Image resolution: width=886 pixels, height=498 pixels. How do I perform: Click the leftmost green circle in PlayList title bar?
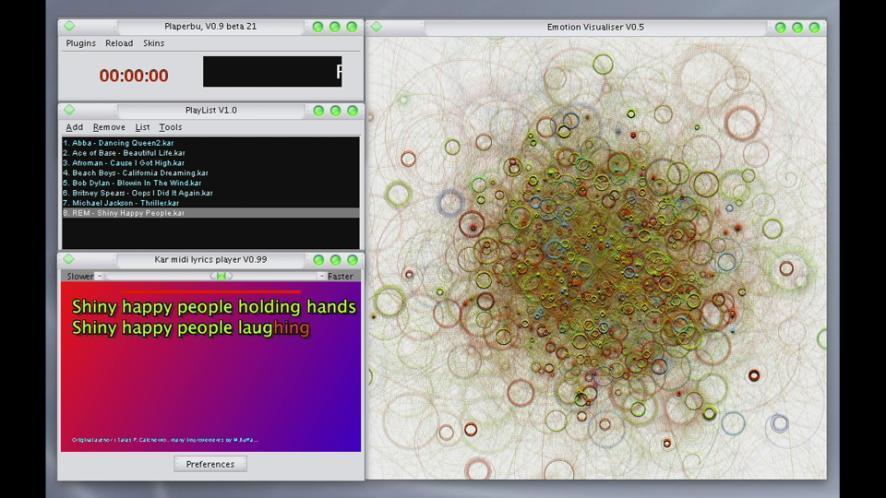319,111
